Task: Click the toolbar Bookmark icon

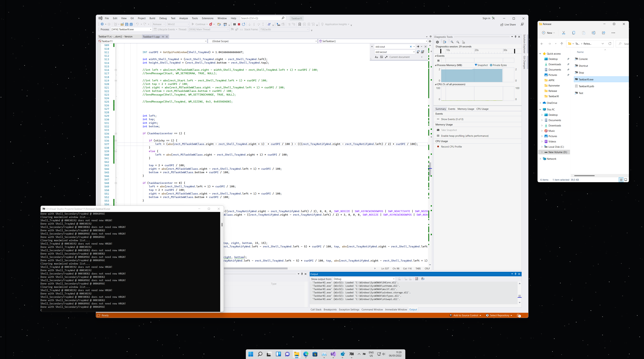Action: tap(300, 24)
